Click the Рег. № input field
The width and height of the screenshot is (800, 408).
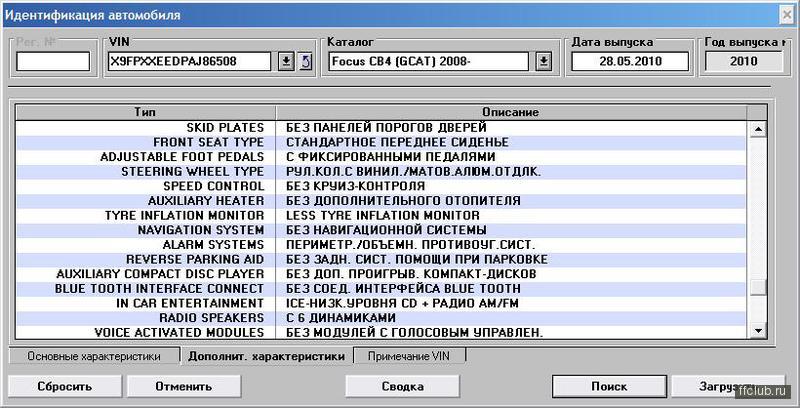pyautogui.click(x=53, y=62)
